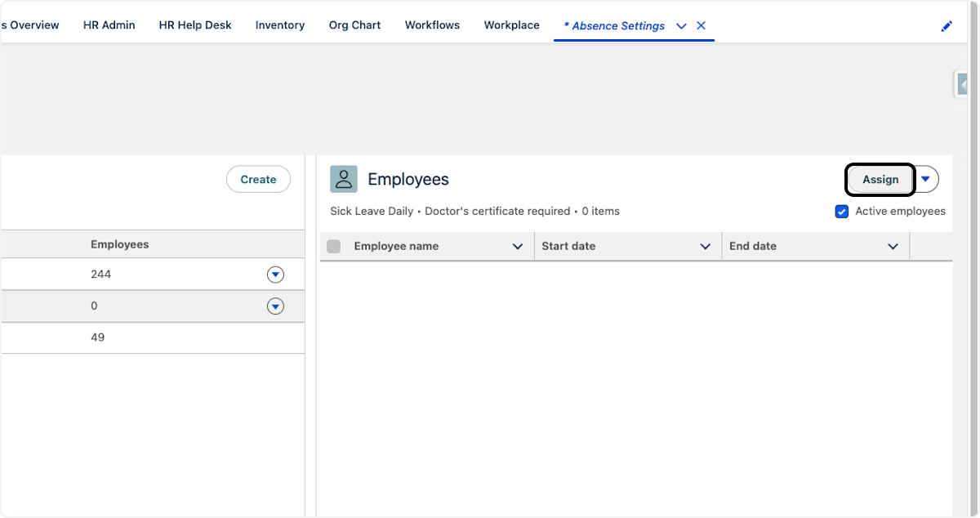
Task: Check the select-all employees checkbox
Action: pos(333,247)
